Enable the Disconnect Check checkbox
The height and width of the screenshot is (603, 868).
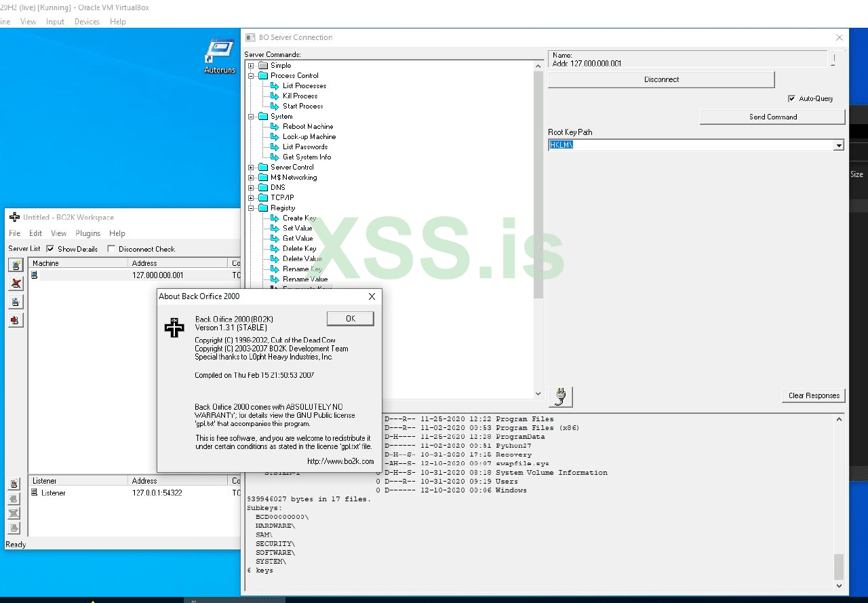[111, 249]
